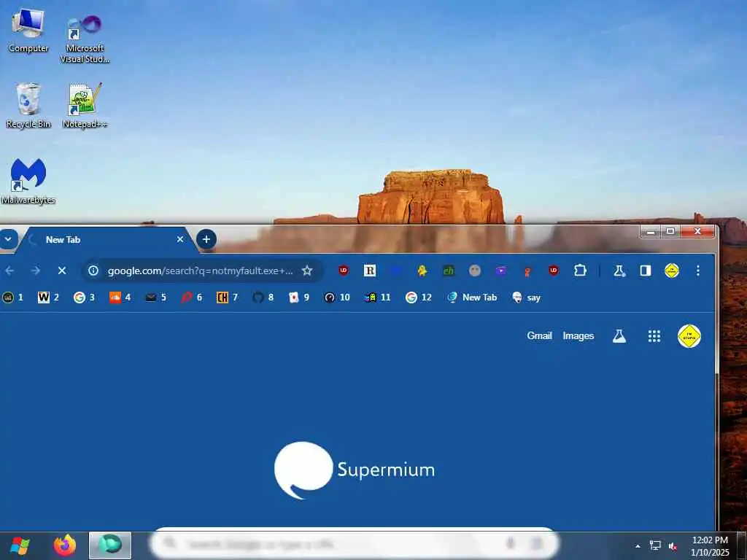Open Google bookmark 12
The width and height of the screenshot is (747, 560).
(418, 297)
